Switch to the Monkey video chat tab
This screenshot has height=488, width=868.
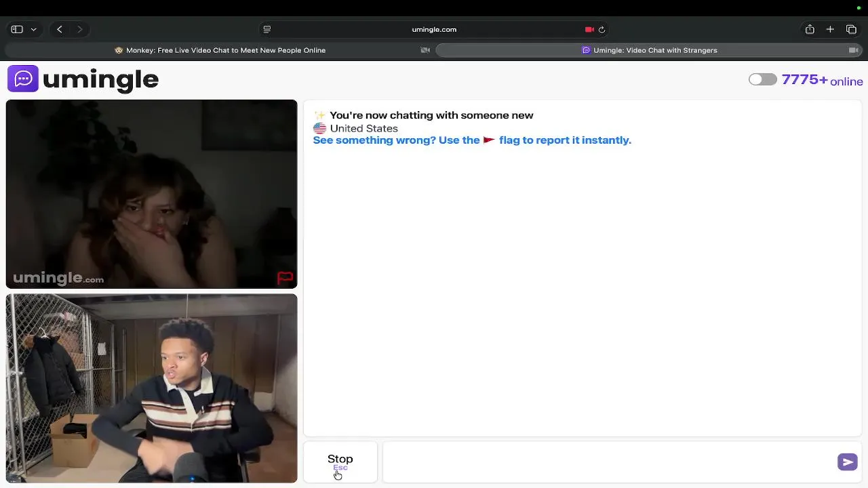point(220,50)
